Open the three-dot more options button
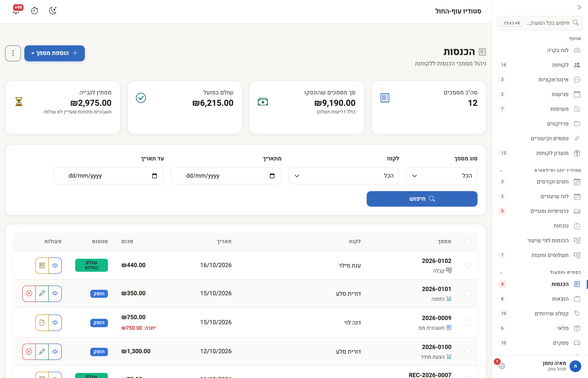This screenshot has height=378, width=588. pos(13,53)
